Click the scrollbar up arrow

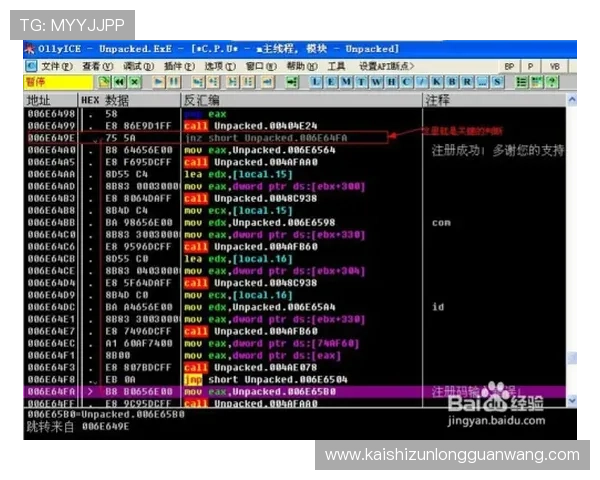coord(572,100)
